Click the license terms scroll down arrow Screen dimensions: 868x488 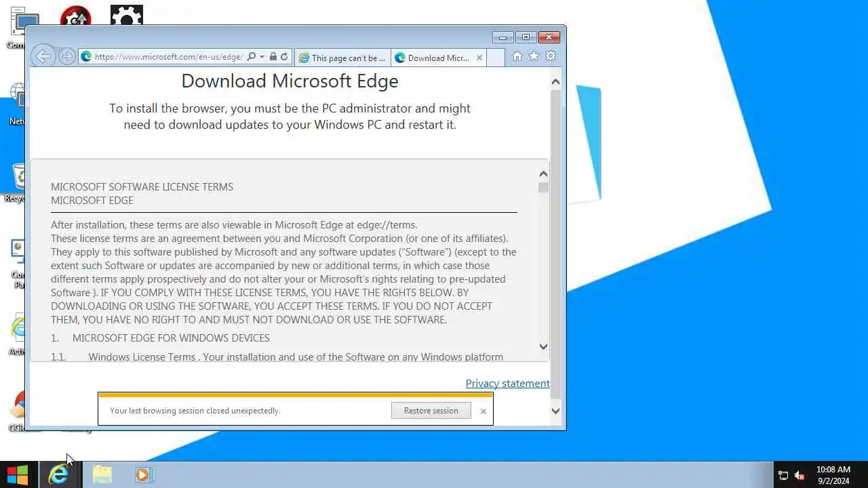543,346
